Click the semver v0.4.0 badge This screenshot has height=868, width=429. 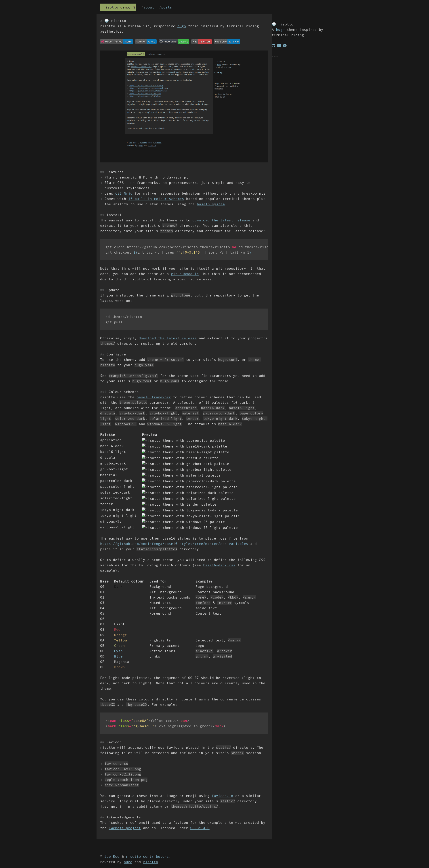[x=146, y=42]
